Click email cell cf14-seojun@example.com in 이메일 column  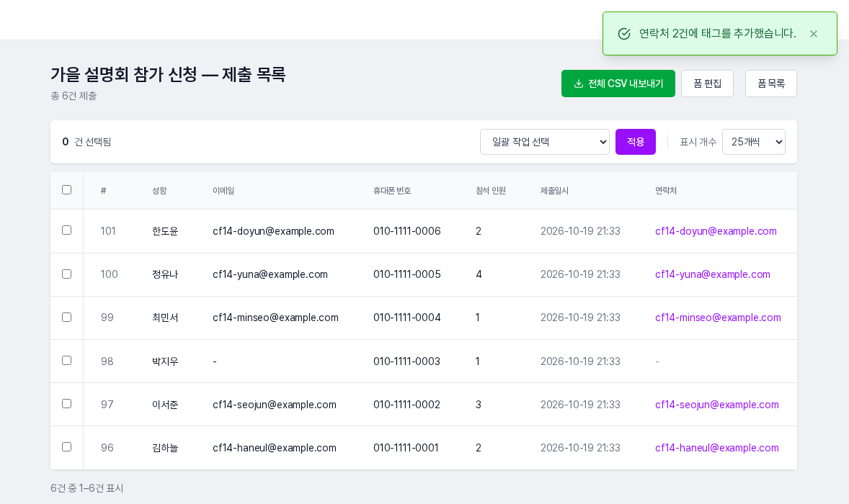[x=275, y=405]
